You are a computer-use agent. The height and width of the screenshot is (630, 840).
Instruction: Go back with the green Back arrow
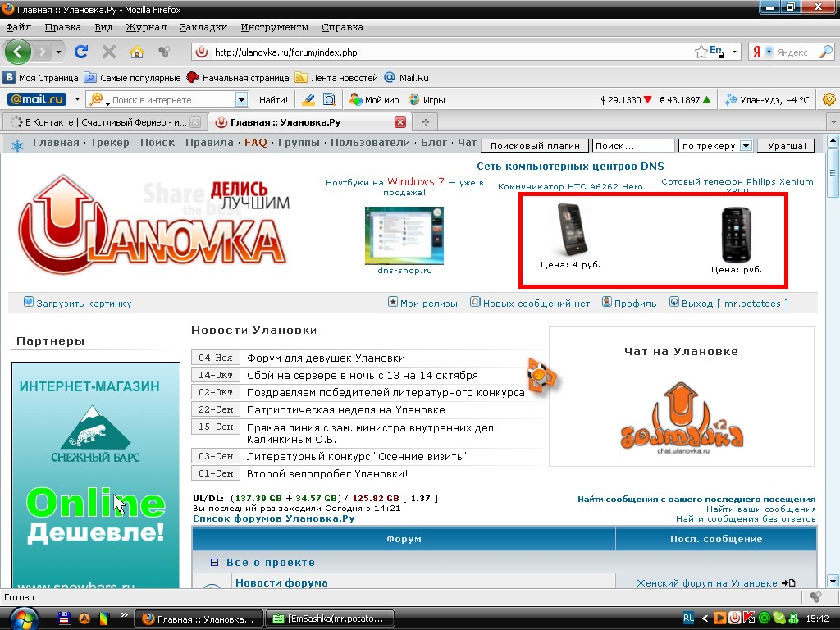click(x=18, y=52)
